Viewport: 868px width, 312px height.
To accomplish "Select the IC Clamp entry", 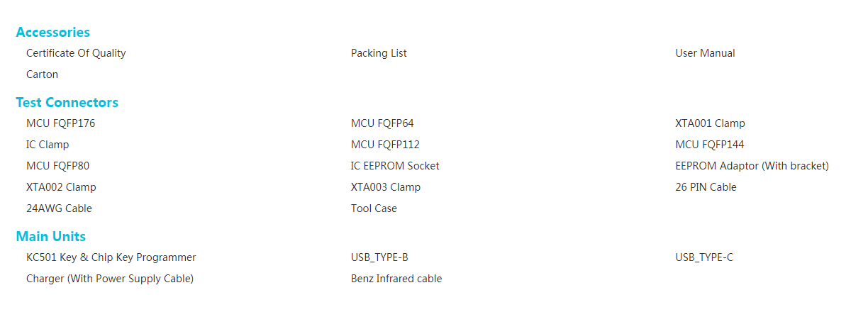I will [x=48, y=145].
